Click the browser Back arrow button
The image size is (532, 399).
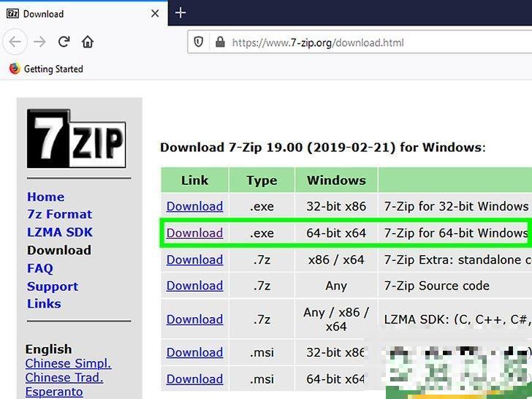[x=16, y=42]
